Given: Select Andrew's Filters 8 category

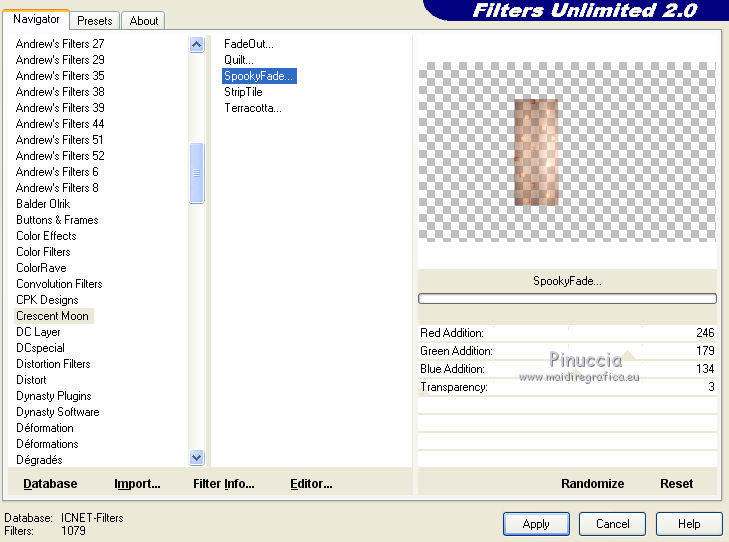Looking at the screenshot, I should 57,188.
